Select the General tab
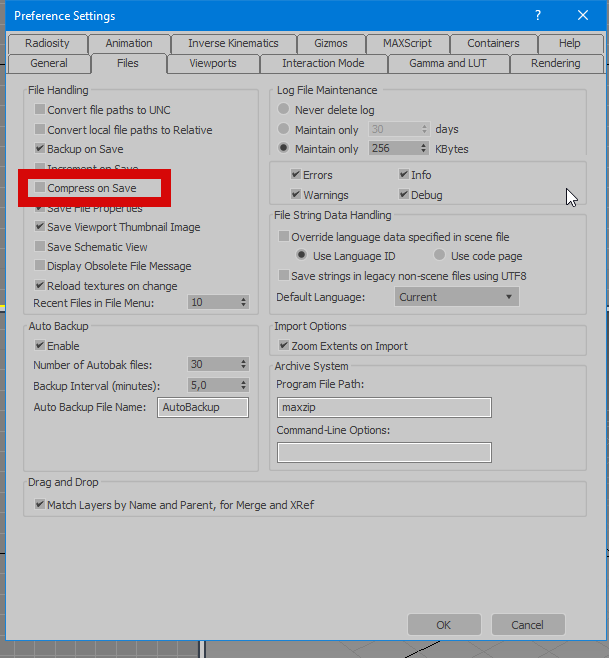 click(49, 63)
